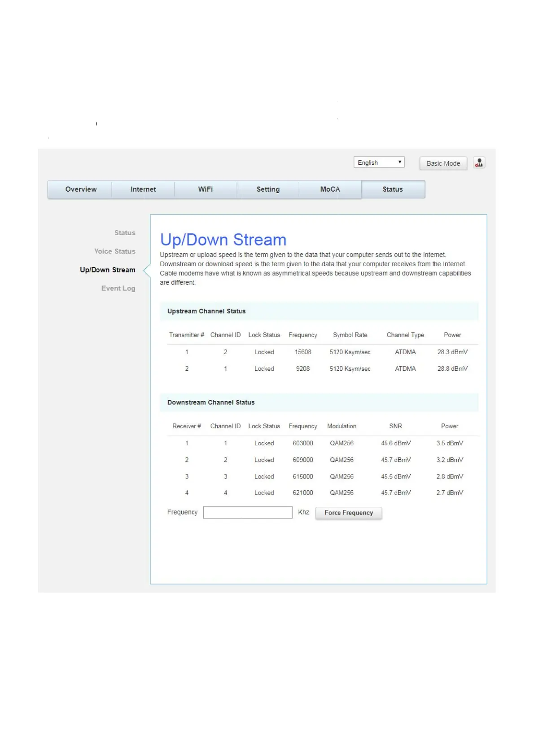View the Event Log page

coord(118,288)
